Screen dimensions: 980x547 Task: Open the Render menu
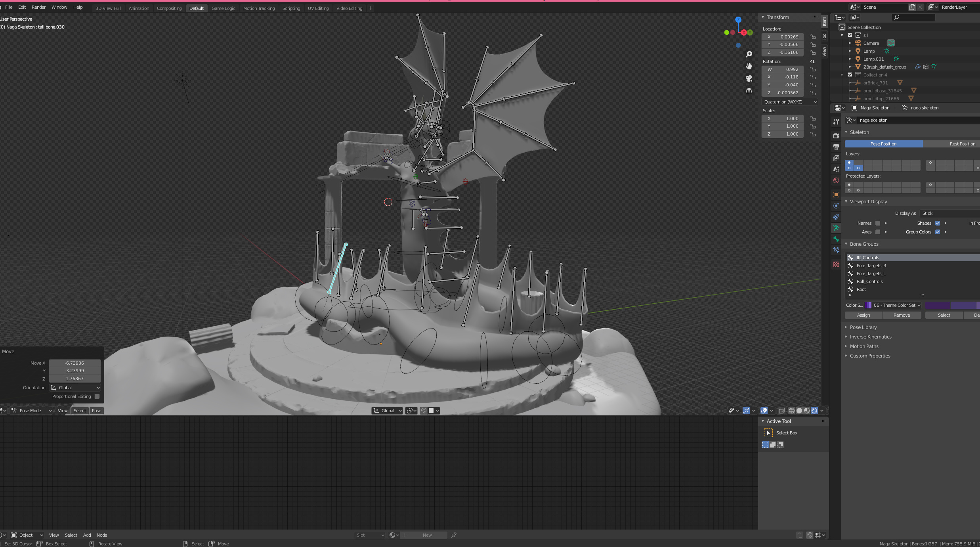click(38, 7)
